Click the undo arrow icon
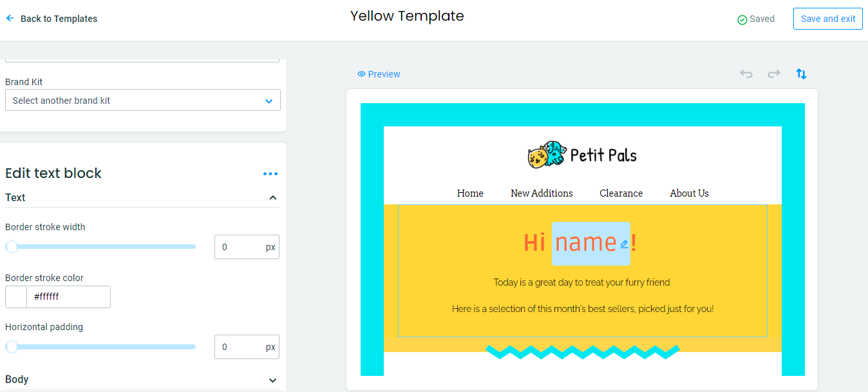The image size is (868, 392). point(746,74)
